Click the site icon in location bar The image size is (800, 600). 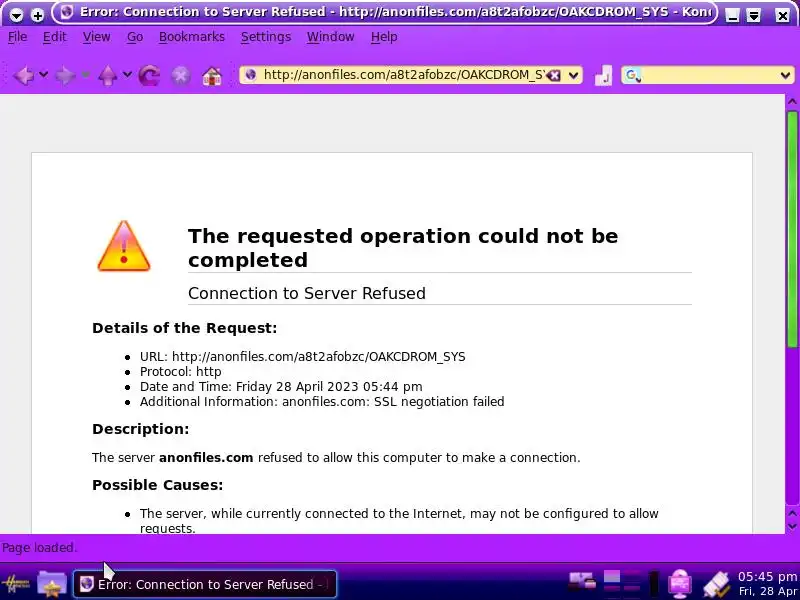click(251, 75)
